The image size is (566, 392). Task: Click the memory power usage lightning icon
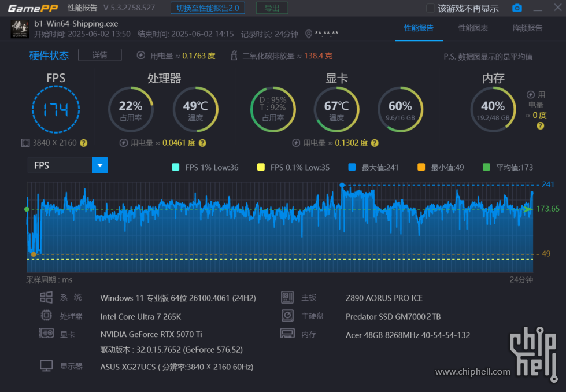pyautogui.click(x=531, y=95)
